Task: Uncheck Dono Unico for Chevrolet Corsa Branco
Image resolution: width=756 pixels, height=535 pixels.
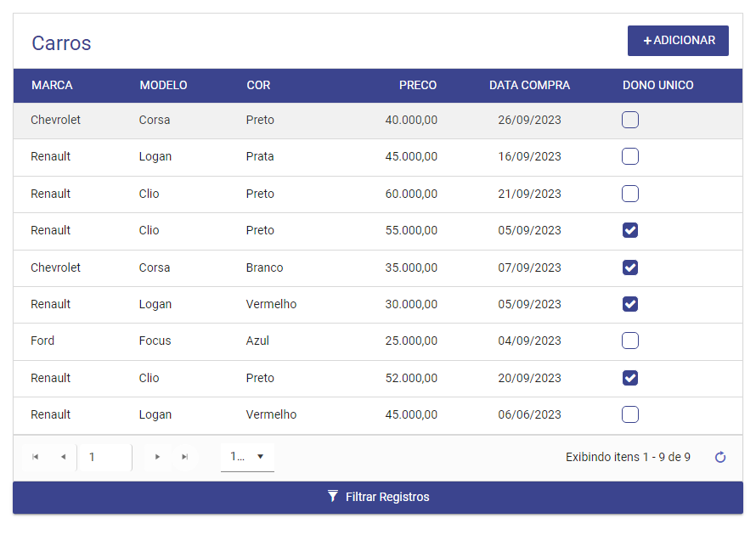Action: (630, 267)
